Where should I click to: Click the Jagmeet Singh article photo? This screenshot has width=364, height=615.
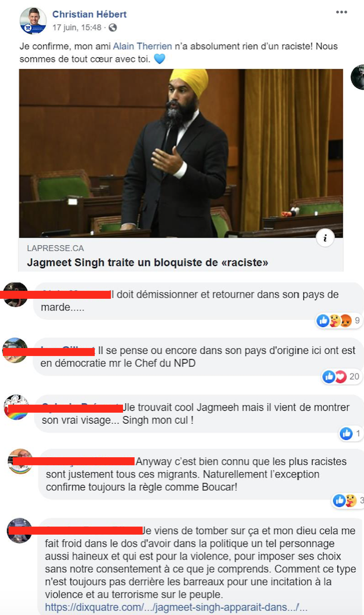pos(181,153)
